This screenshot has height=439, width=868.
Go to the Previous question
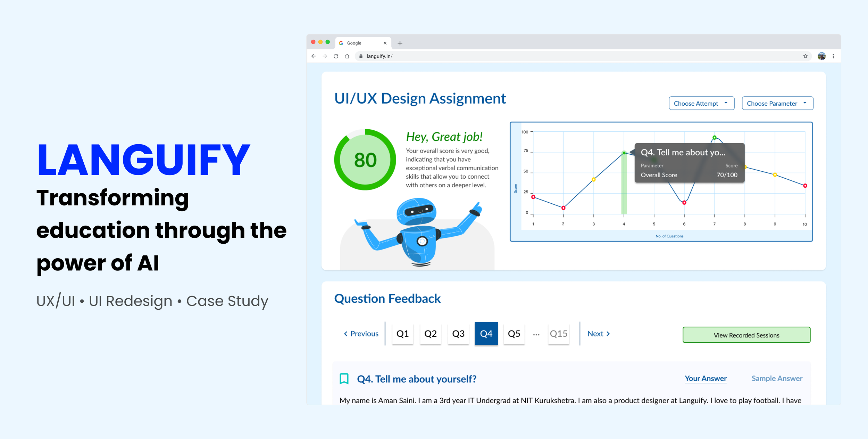[x=361, y=334]
